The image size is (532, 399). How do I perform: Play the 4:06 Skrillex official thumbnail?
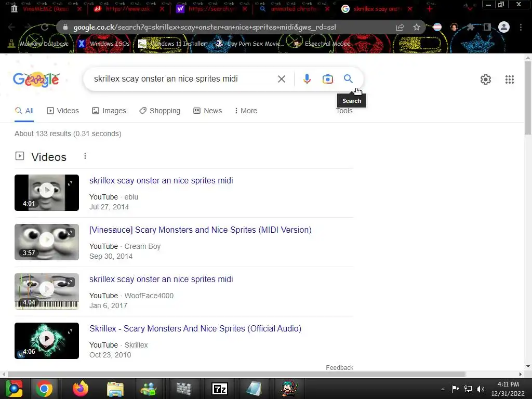click(47, 341)
